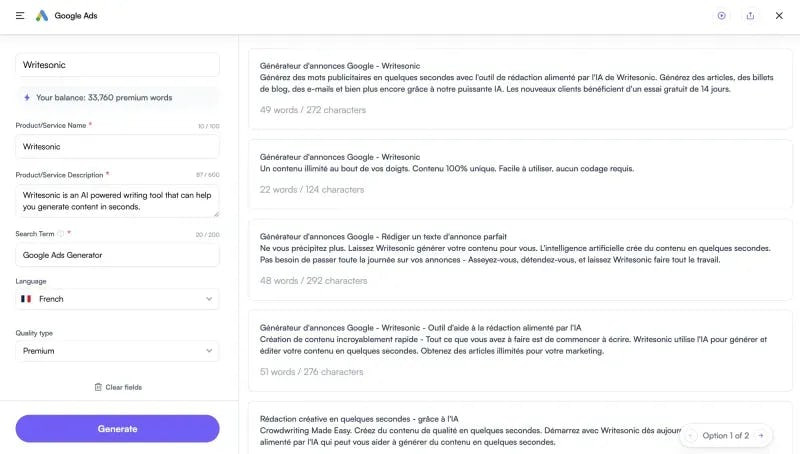The image size is (800, 454).
Task: Click the Product/Service Description text area
Action: click(x=117, y=200)
